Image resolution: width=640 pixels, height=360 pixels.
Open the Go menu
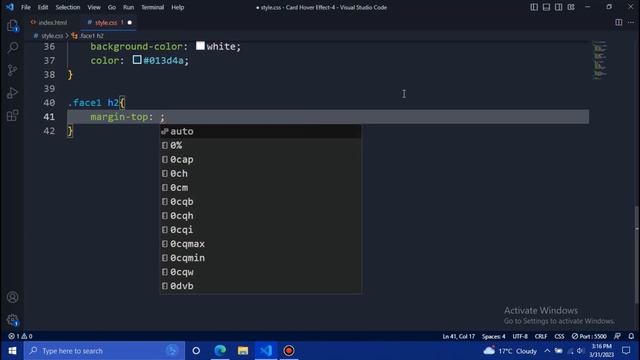tap(111, 7)
